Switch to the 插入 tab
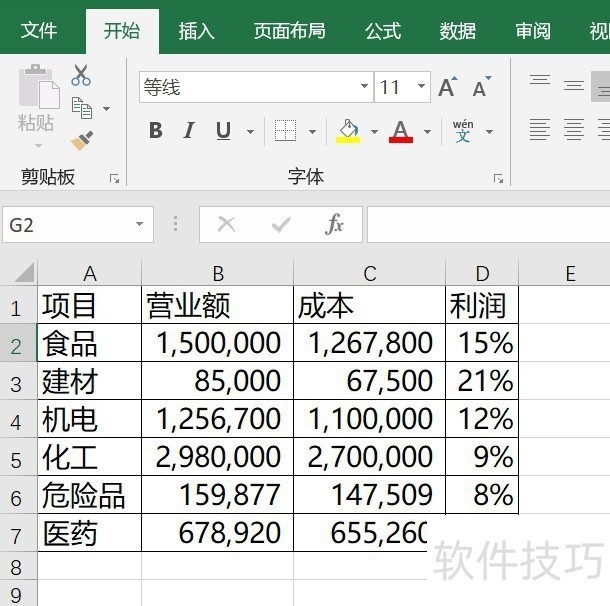The width and height of the screenshot is (610, 606). click(x=196, y=31)
